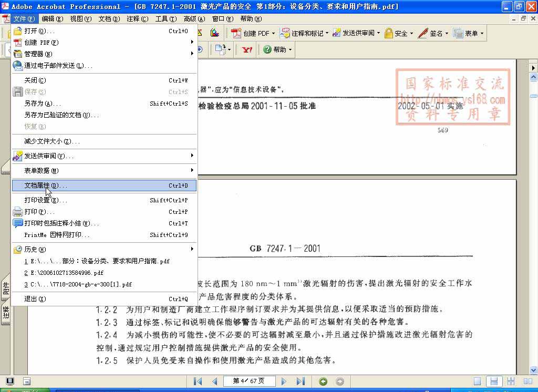Open recent file 7718-2004-gb-e-300[1].pdf
This screenshot has width=538, height=392.
(x=105, y=284)
